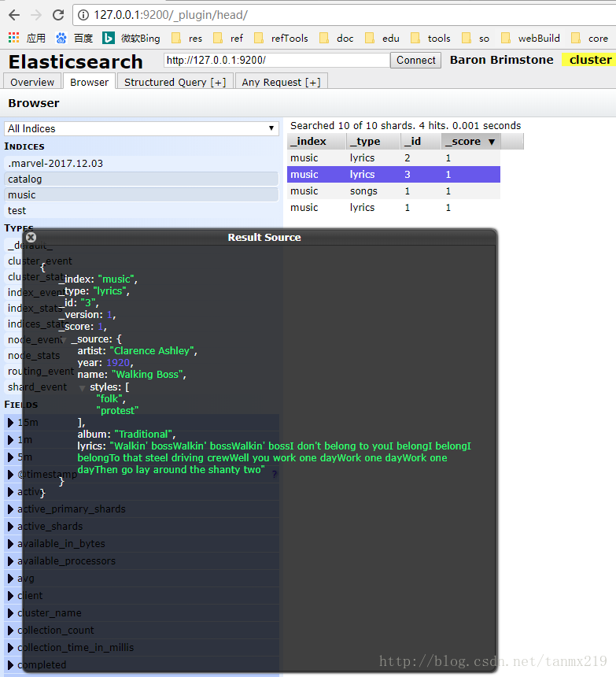Select the catalog index
This screenshot has width=616, height=677.
click(142, 179)
